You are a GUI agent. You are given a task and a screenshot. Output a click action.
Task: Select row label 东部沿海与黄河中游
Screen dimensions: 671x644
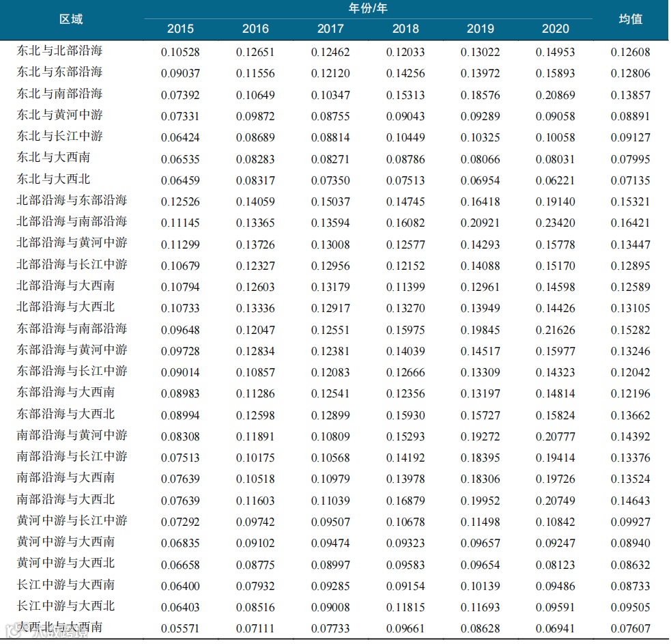pos(72,350)
